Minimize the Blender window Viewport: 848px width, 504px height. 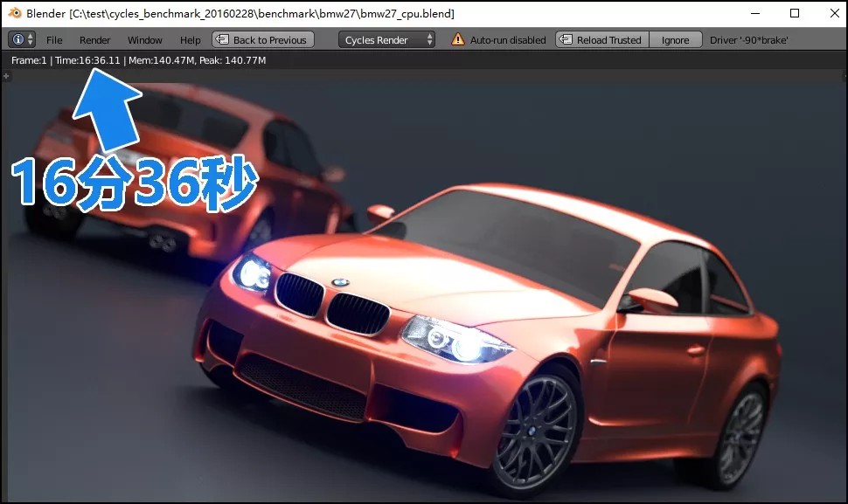755,13
